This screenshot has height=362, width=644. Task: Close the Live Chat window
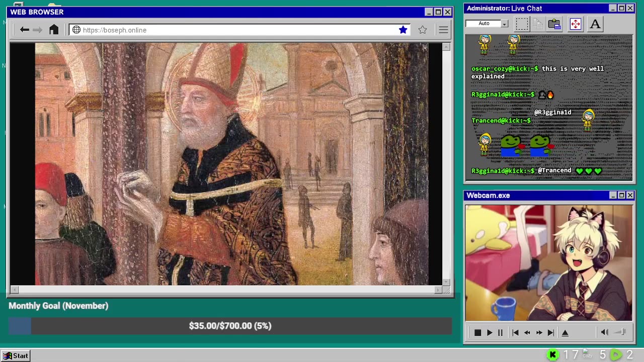pos(630,8)
